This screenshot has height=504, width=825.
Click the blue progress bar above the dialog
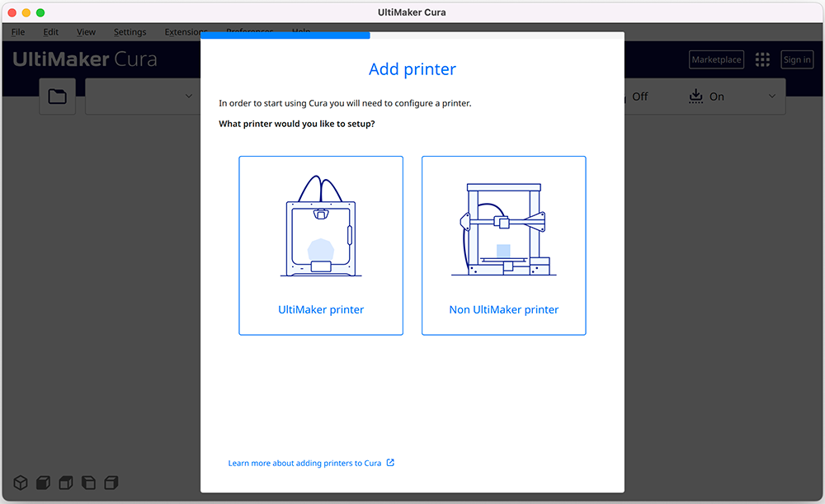point(285,35)
